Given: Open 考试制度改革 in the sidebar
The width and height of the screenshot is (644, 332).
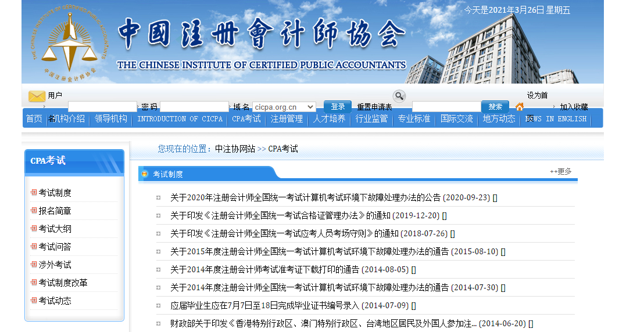Looking at the screenshot, I should click(x=63, y=283).
